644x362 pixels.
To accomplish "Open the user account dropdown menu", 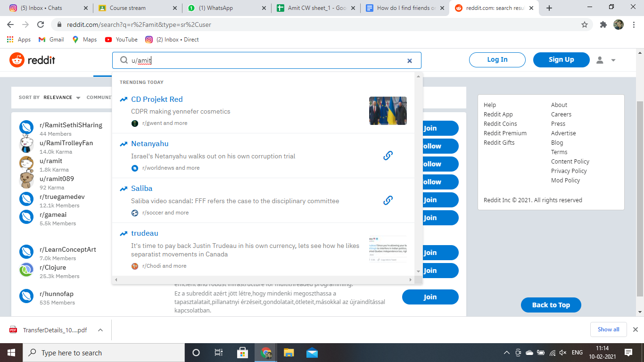I will point(606,60).
